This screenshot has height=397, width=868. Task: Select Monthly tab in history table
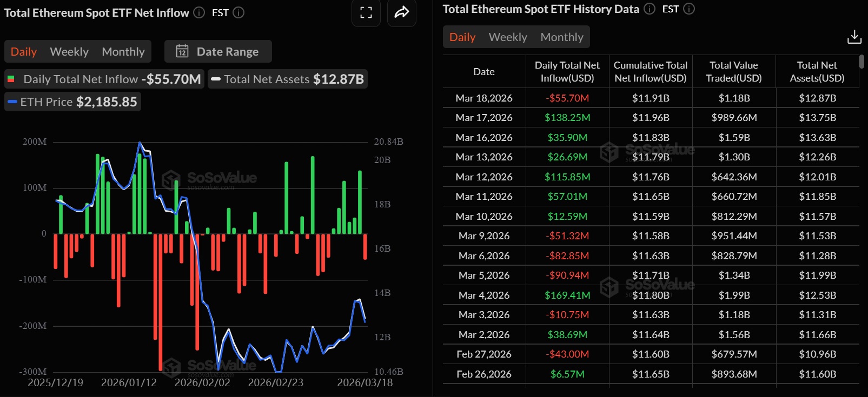tap(562, 37)
